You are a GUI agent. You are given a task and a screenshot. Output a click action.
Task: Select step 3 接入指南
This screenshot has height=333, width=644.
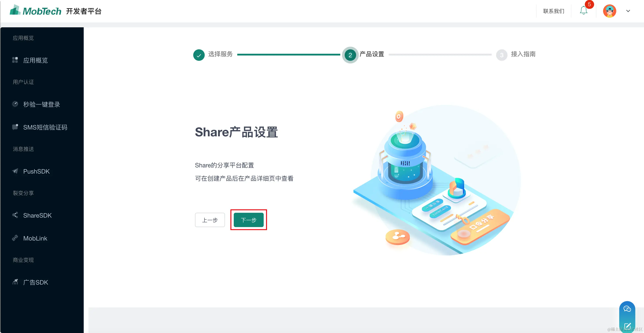(515, 55)
